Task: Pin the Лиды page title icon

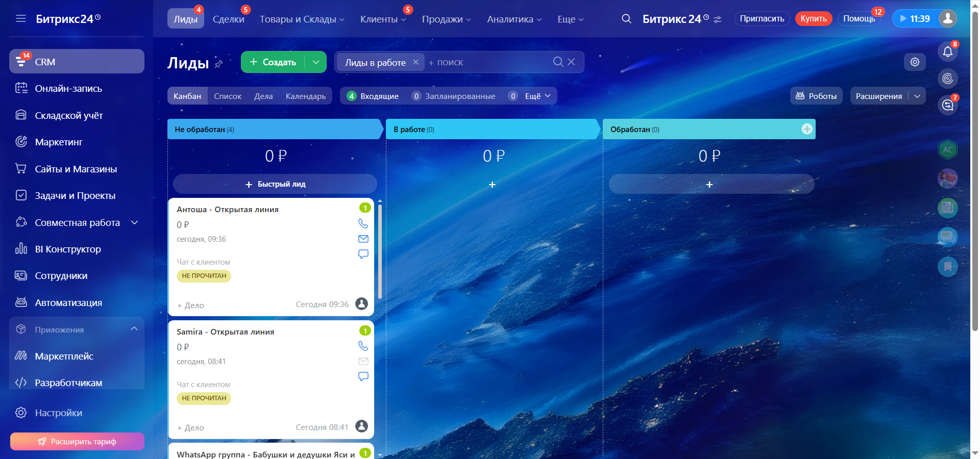Action: pyautogui.click(x=219, y=64)
